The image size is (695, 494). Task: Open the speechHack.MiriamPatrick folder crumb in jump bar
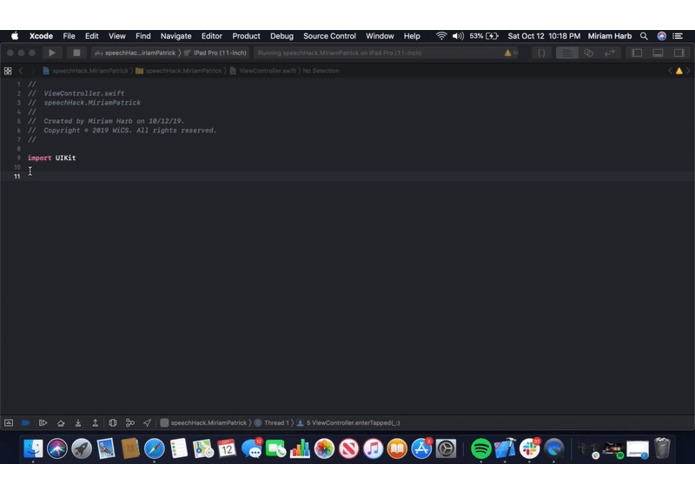point(179,71)
